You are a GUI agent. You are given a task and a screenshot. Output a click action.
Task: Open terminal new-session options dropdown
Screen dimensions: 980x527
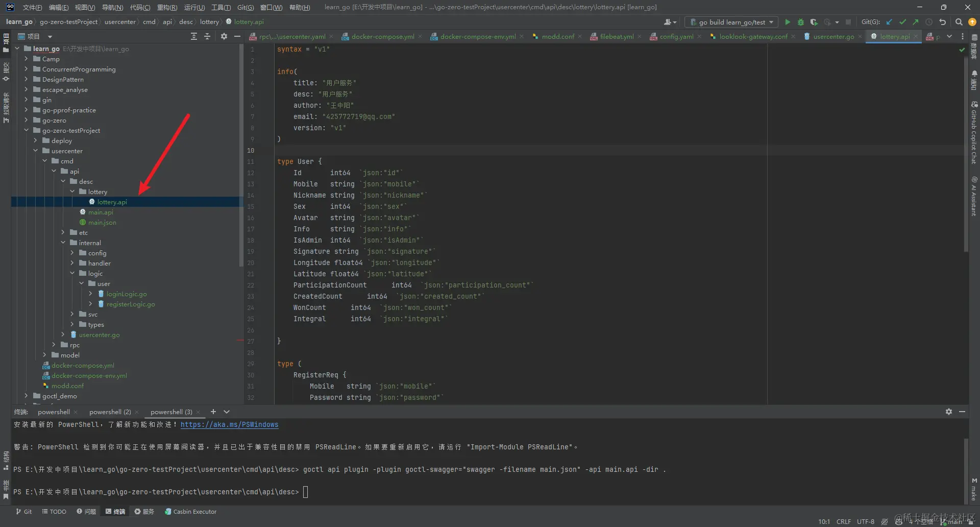pos(227,412)
